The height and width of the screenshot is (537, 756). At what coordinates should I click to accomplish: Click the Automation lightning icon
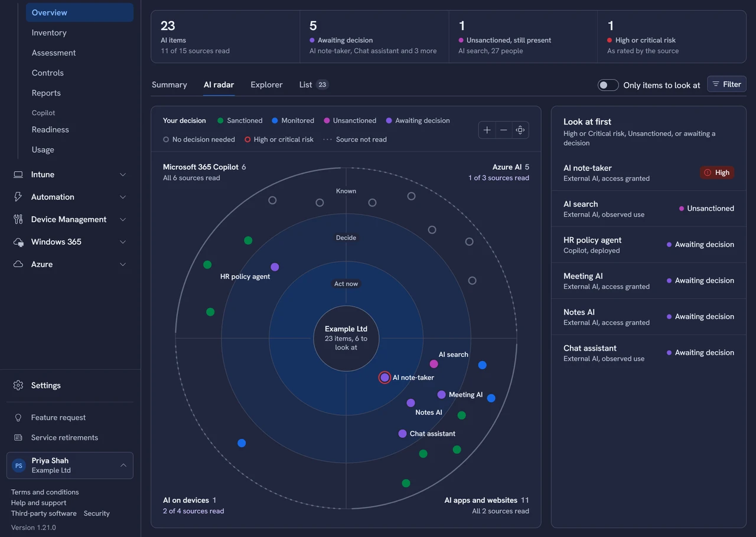(18, 197)
